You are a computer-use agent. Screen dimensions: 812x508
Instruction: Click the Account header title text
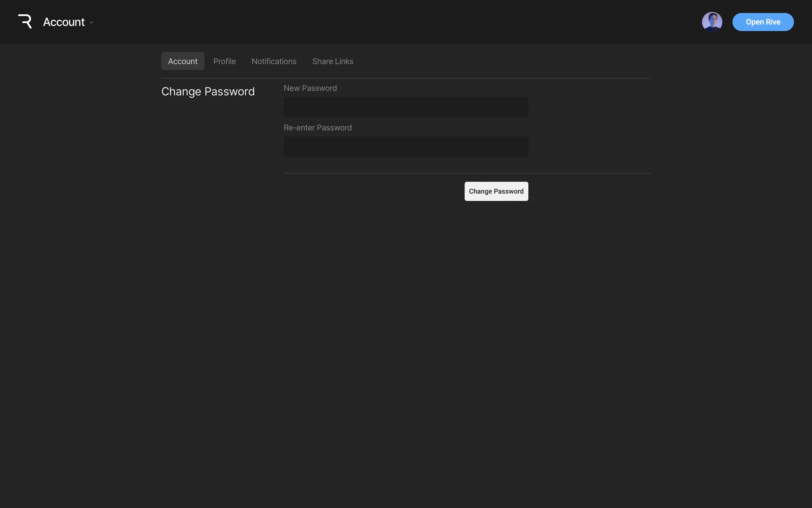(x=64, y=22)
